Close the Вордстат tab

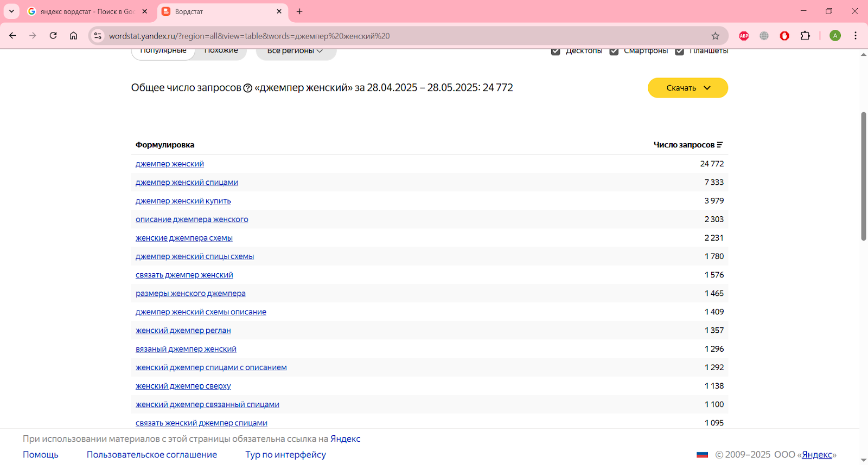click(279, 11)
